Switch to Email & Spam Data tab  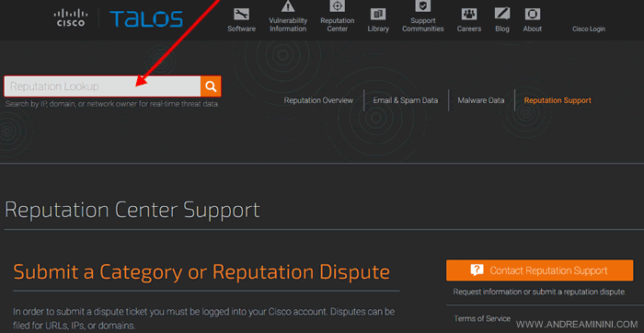(406, 100)
